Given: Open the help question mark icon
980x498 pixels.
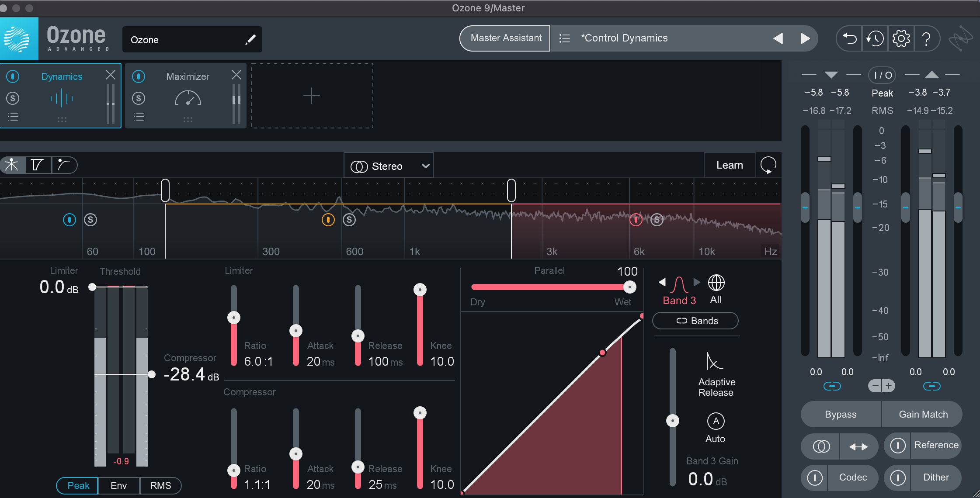Looking at the screenshot, I should (x=926, y=38).
